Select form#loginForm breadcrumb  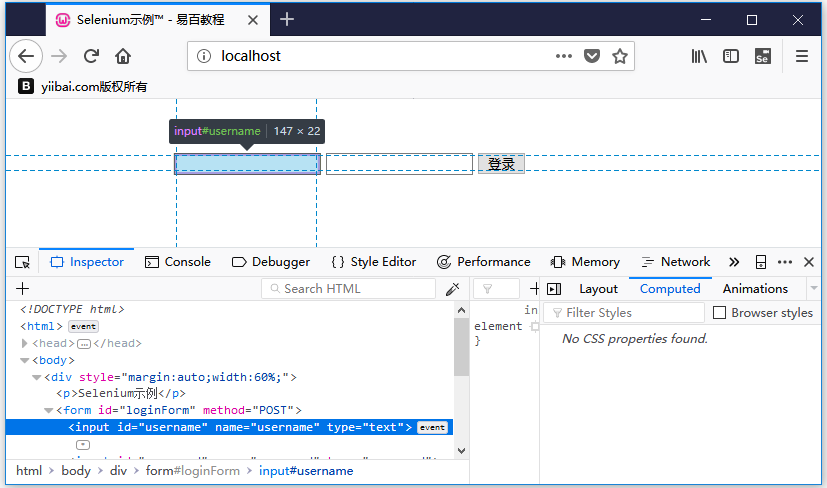click(193, 471)
